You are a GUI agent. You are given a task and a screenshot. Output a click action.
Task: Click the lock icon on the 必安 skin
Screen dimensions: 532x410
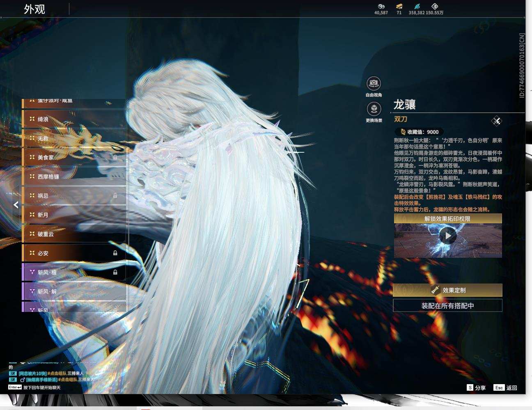coord(115,253)
